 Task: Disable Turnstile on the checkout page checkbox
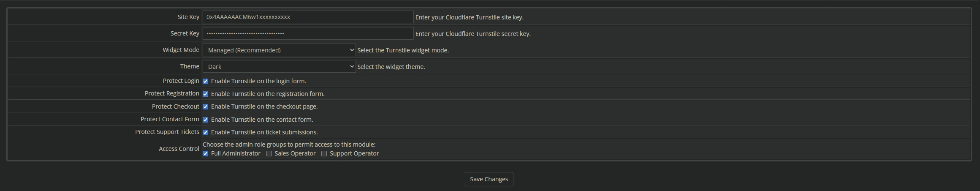point(206,106)
